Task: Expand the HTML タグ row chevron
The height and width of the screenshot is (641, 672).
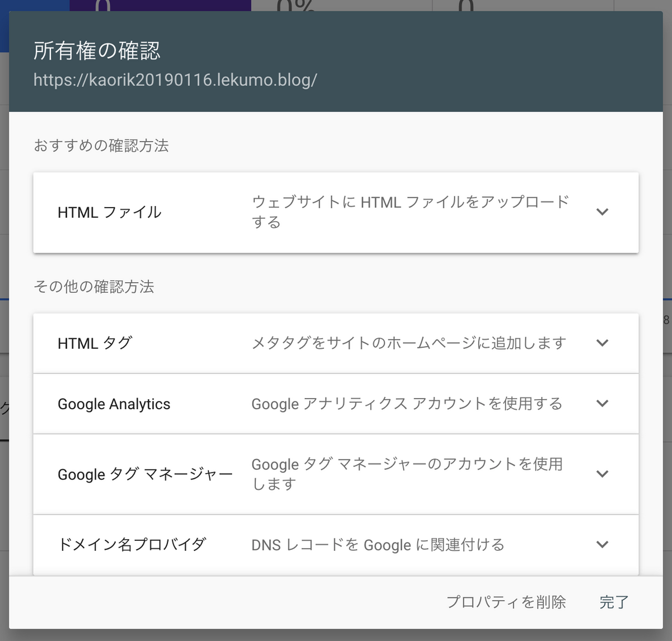Action: (603, 343)
